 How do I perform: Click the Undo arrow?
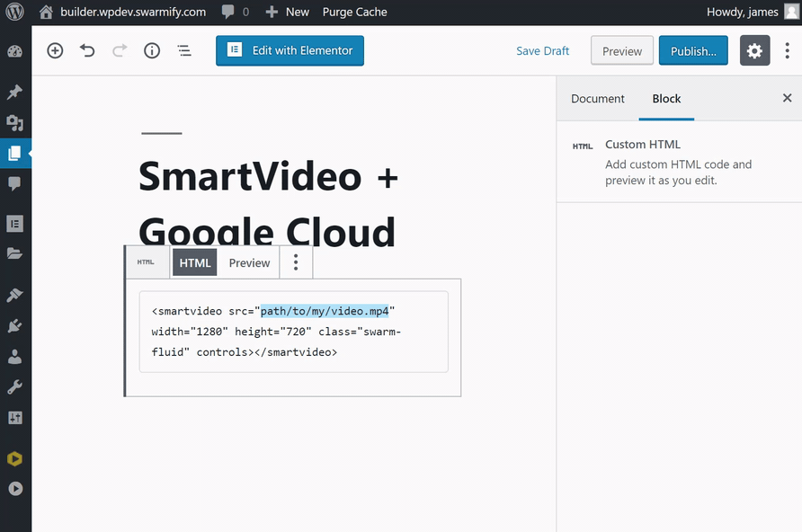87,50
